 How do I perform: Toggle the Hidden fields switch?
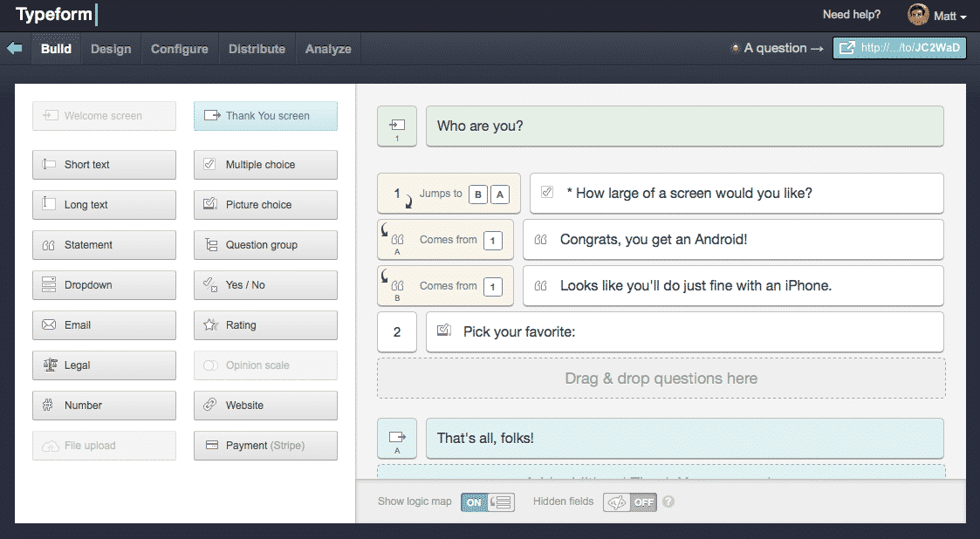(629, 501)
